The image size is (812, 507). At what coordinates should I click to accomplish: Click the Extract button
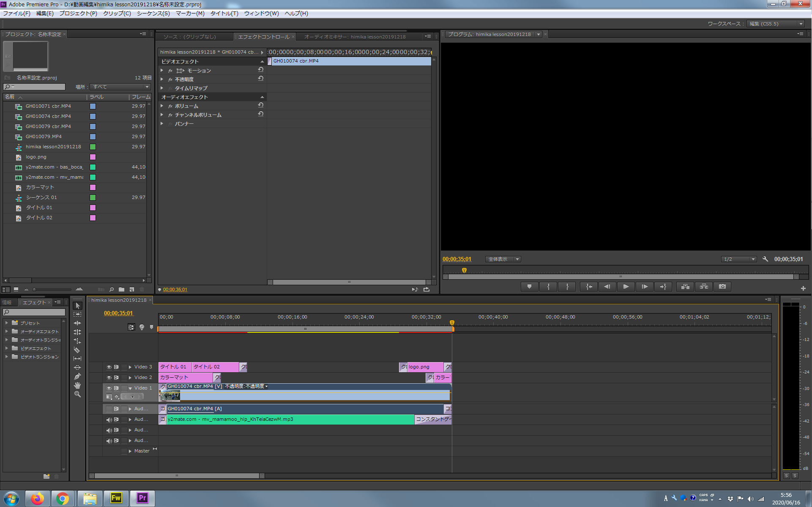[x=704, y=286]
